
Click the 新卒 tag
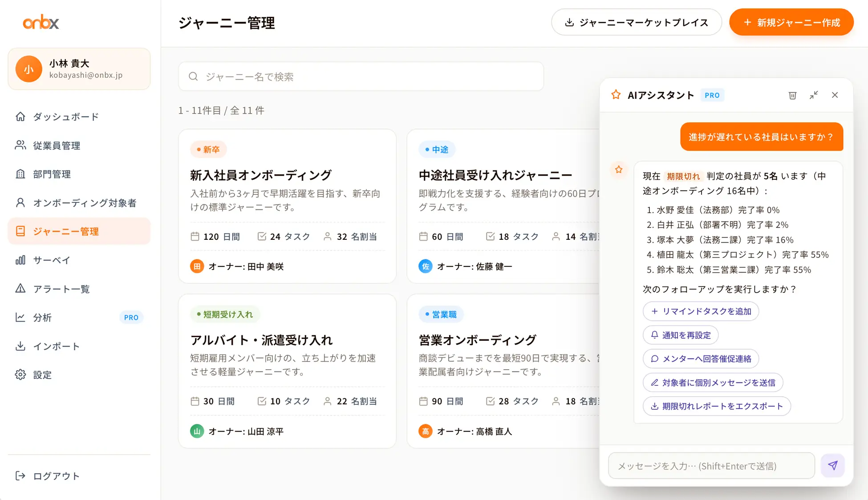pos(208,149)
